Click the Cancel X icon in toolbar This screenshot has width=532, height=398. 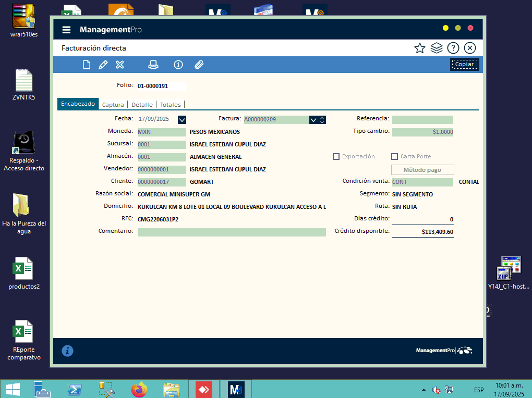point(120,65)
